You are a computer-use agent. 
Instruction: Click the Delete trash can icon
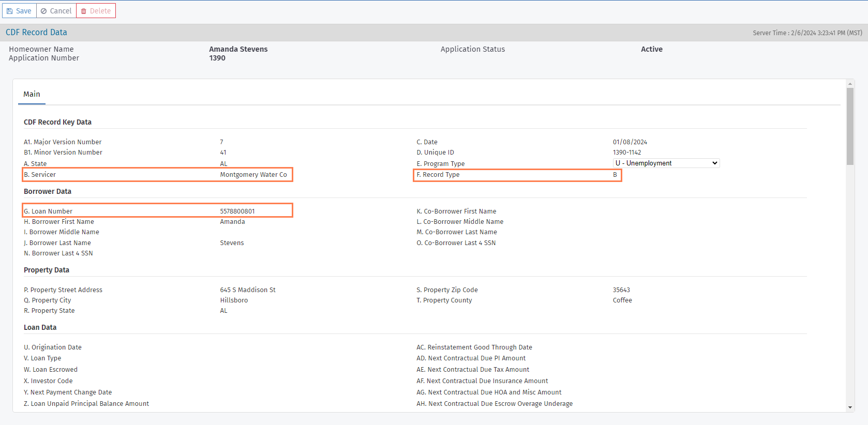pos(84,11)
